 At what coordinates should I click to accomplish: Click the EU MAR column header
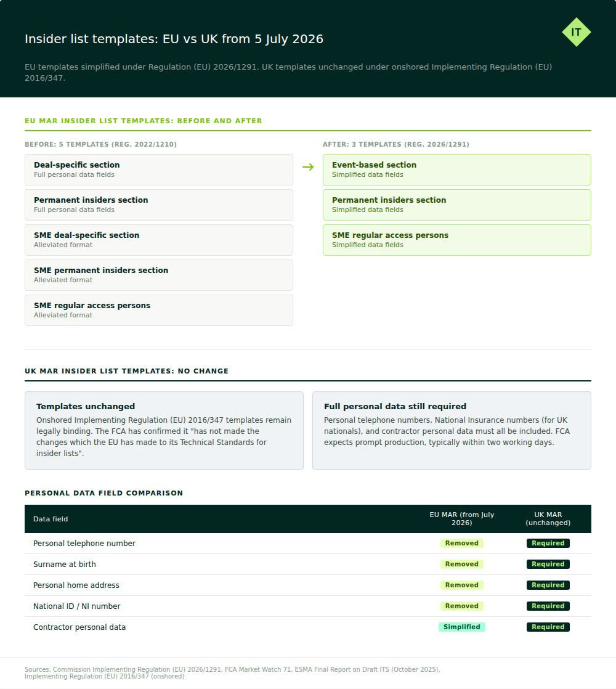(x=461, y=519)
